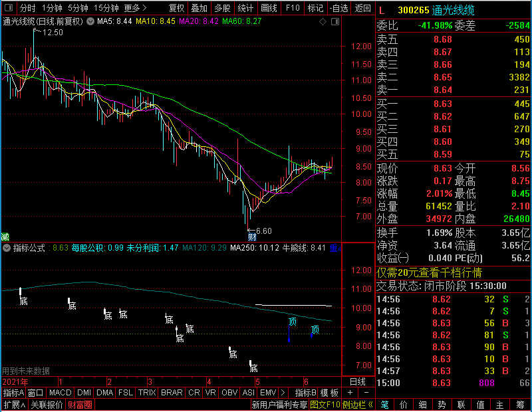Image resolution: width=532 pixels, height=412 pixels.
Task: Open the 叠加 overlay option
Action: pos(199,8)
